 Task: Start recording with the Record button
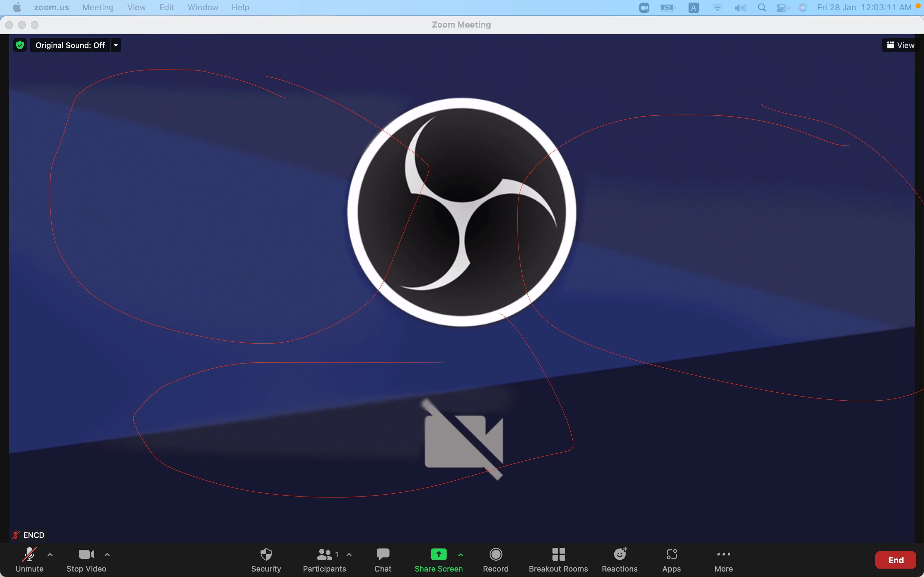point(496,559)
